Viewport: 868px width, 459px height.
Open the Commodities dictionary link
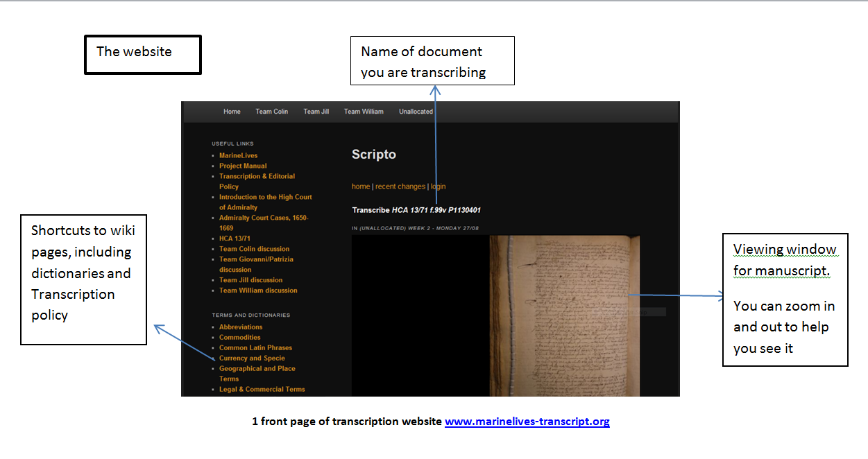[239, 338]
